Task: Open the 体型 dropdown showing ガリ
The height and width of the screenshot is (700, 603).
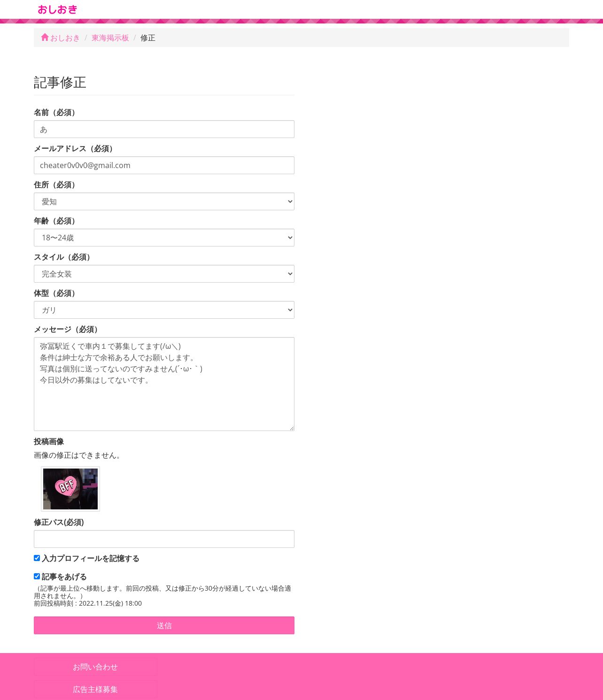Action: tap(164, 310)
